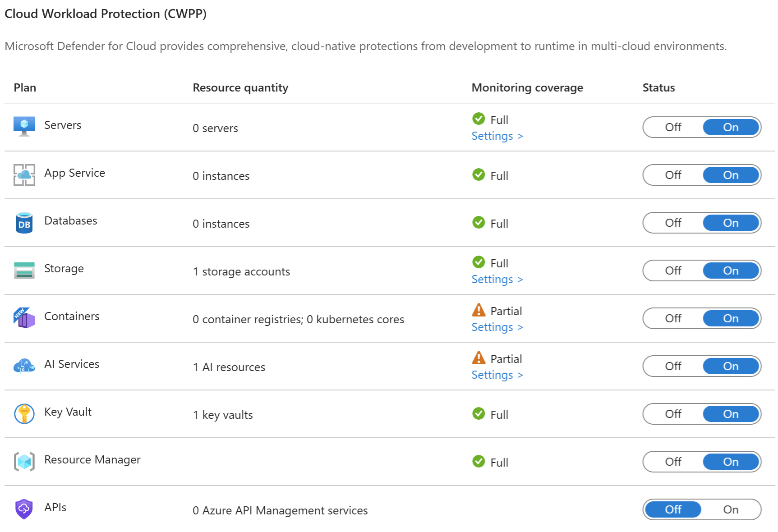
Task: Click the green checkmark in Resource Manager row
Action: (x=479, y=461)
